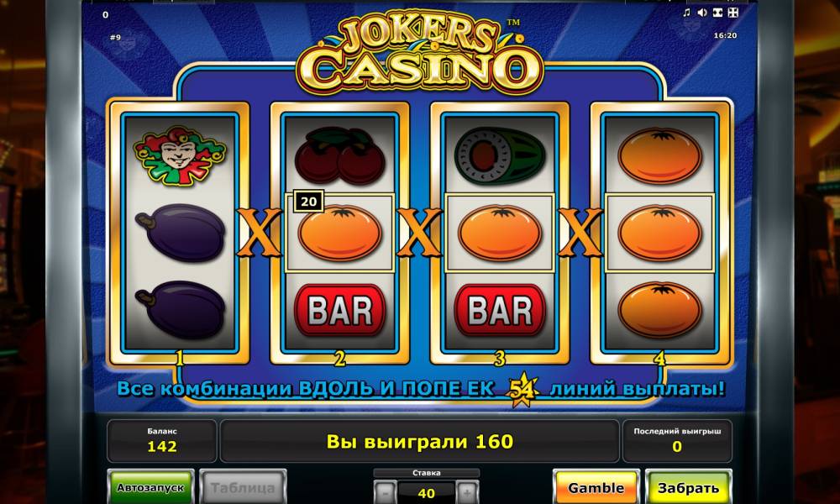Image resolution: width=840 pixels, height=504 pixels.
Task: Click the BAR symbol on reel 2
Action: [340, 310]
